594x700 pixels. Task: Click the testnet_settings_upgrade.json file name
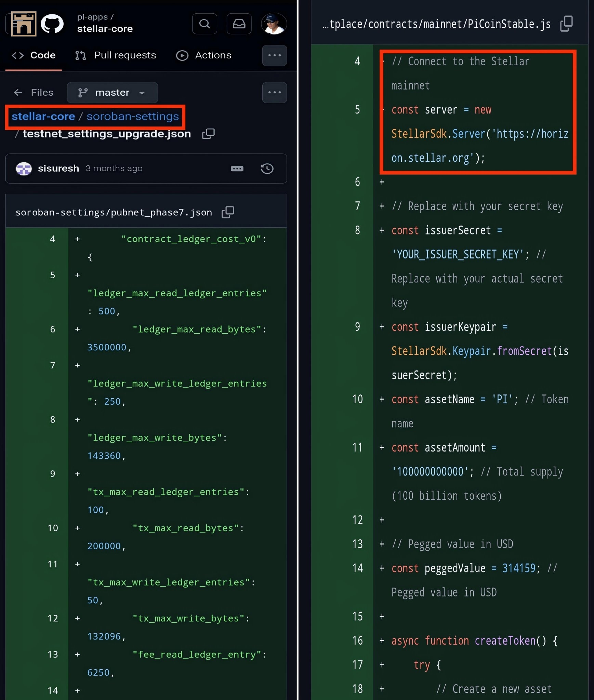pos(107,134)
